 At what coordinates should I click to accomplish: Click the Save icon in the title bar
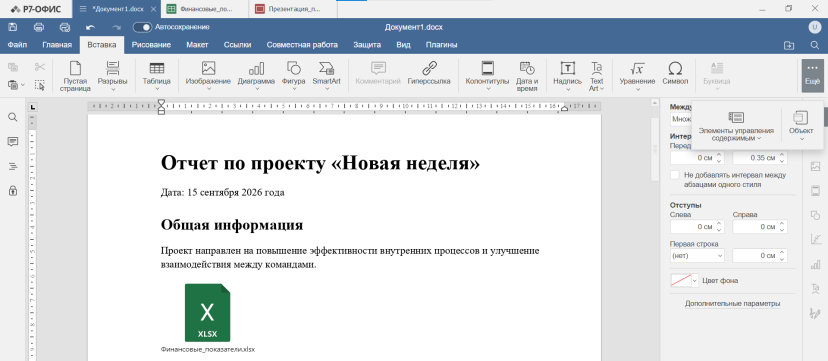[x=13, y=27]
